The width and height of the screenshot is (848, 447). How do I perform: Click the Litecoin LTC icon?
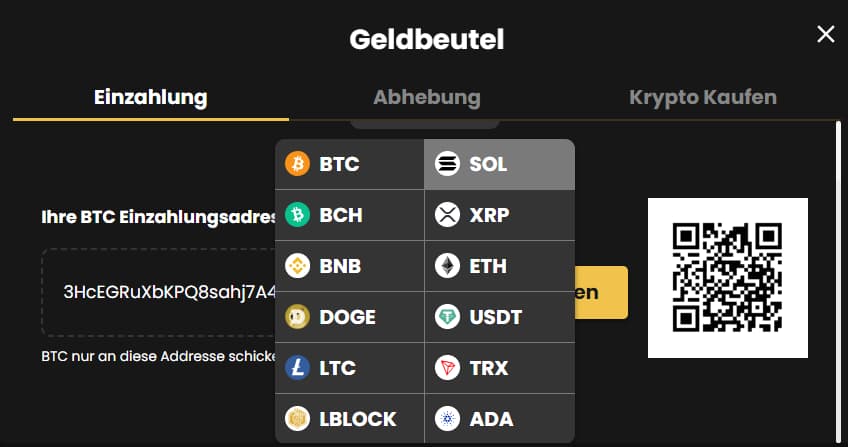(x=297, y=368)
